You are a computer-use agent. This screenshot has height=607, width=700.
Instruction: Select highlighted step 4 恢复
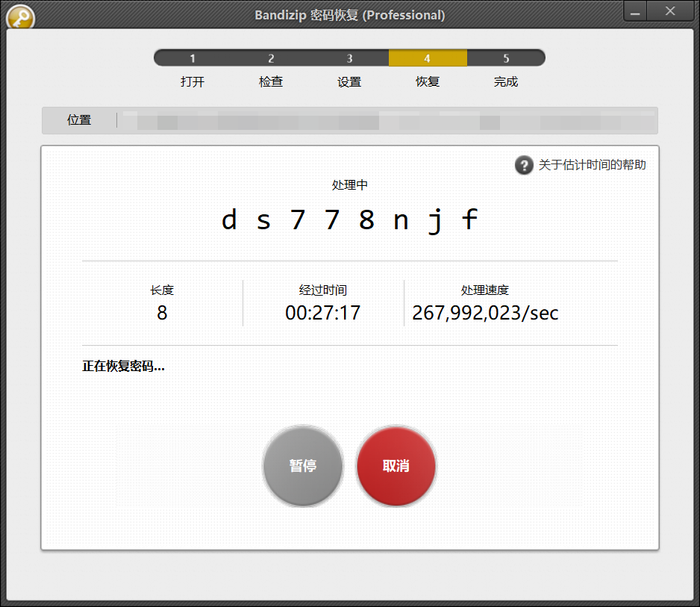(428, 58)
